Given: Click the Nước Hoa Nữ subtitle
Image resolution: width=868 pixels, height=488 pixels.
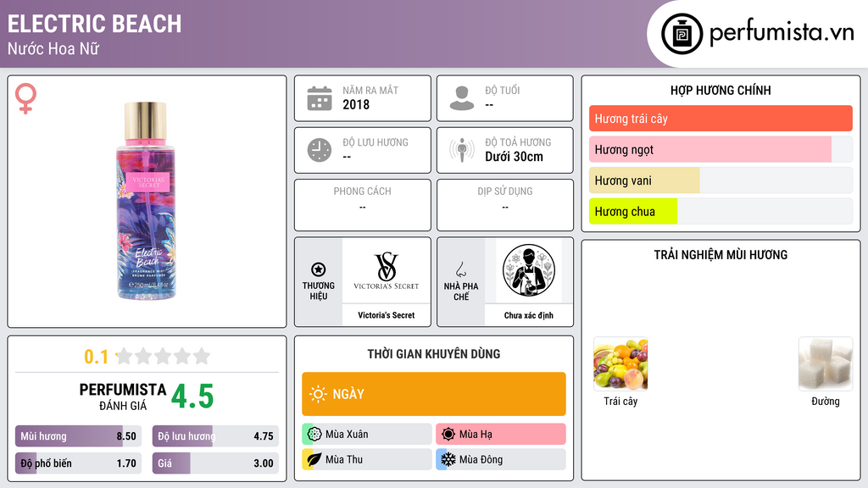Looking at the screenshot, I should pyautogui.click(x=53, y=48).
